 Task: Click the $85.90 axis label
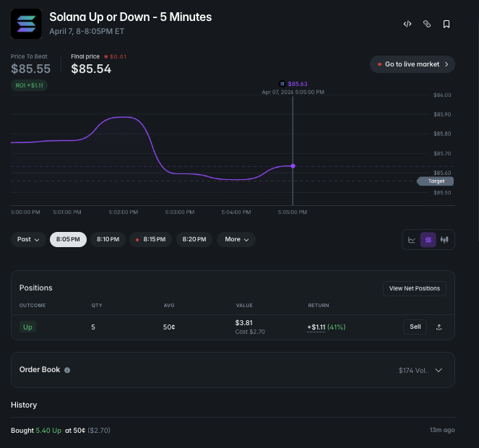442,114
